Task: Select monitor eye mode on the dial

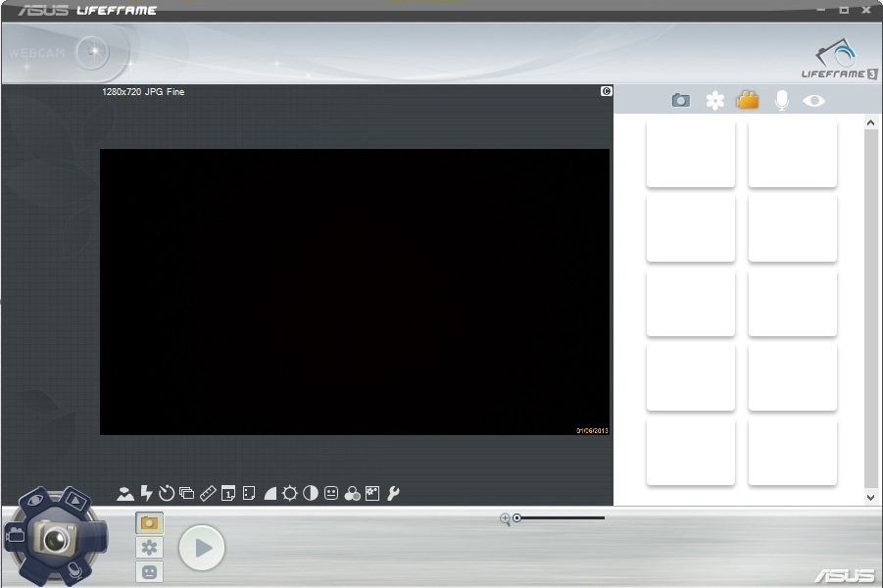Action: [35, 500]
